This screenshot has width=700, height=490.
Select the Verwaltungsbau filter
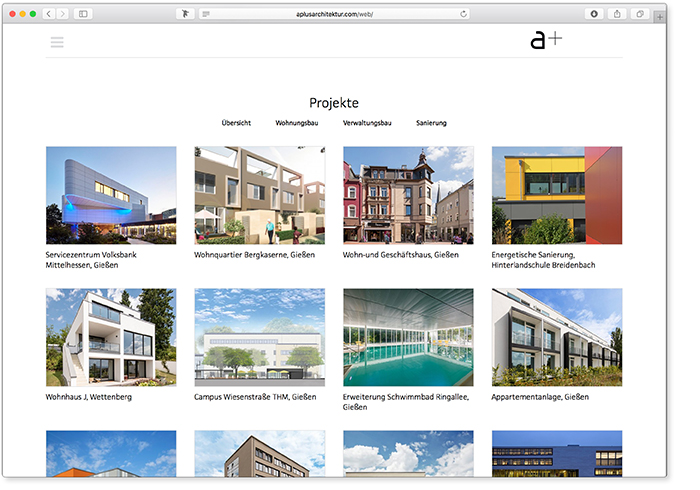click(x=367, y=123)
